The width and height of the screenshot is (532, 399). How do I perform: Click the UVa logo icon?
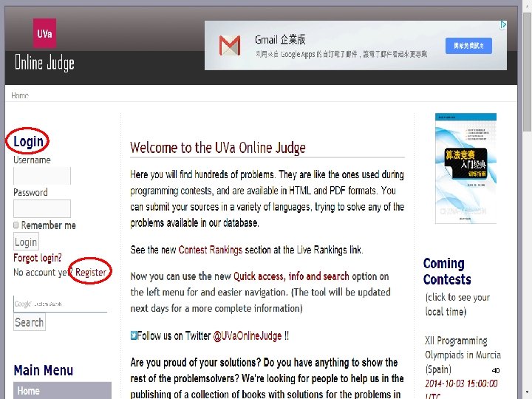pos(44,33)
